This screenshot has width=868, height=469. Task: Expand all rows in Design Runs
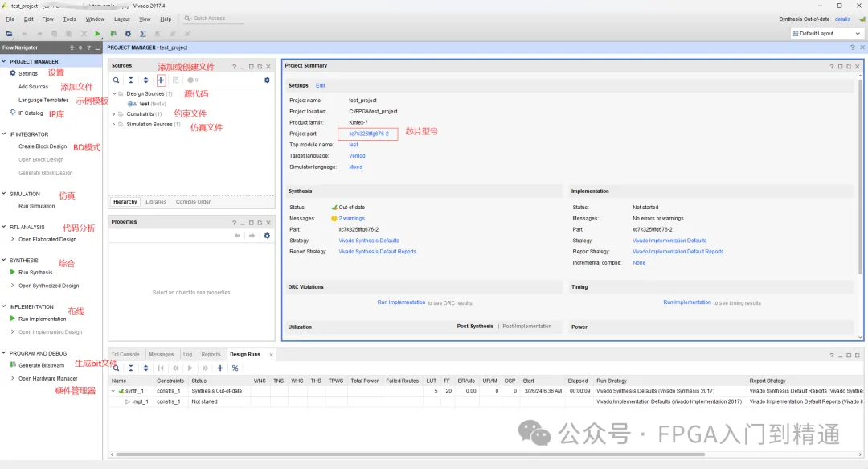(145, 368)
